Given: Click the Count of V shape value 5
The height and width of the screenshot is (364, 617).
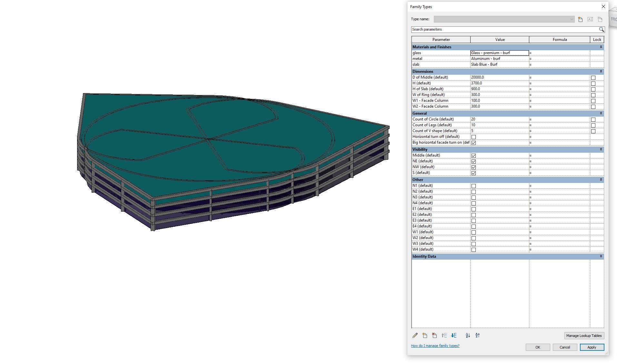Looking at the screenshot, I should pyautogui.click(x=500, y=131).
